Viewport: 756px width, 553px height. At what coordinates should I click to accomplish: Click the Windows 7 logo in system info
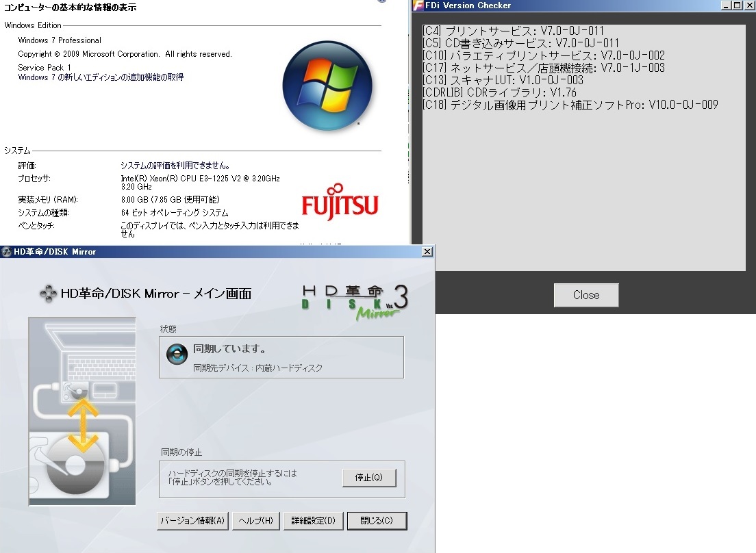pos(327,86)
